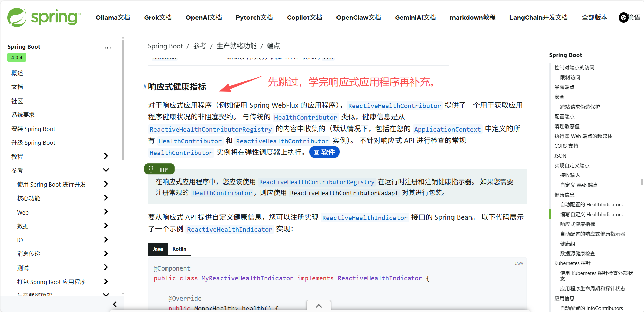Open 社区 in the sidebar
644x312 pixels.
point(17,101)
